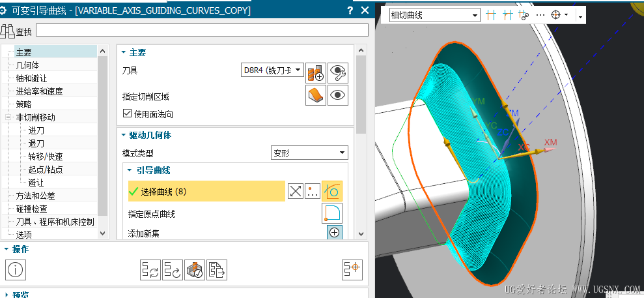The width and height of the screenshot is (644, 298).
Task: Open the 相切曲线 curve rule dropdown
Action: point(434,15)
